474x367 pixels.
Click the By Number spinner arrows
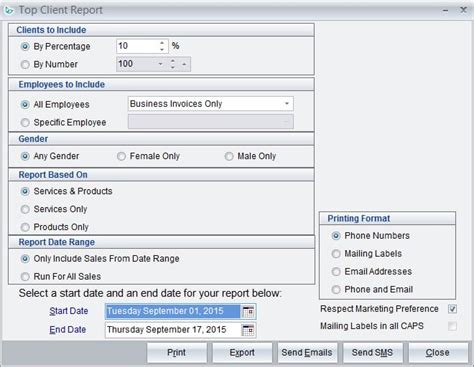click(x=172, y=64)
